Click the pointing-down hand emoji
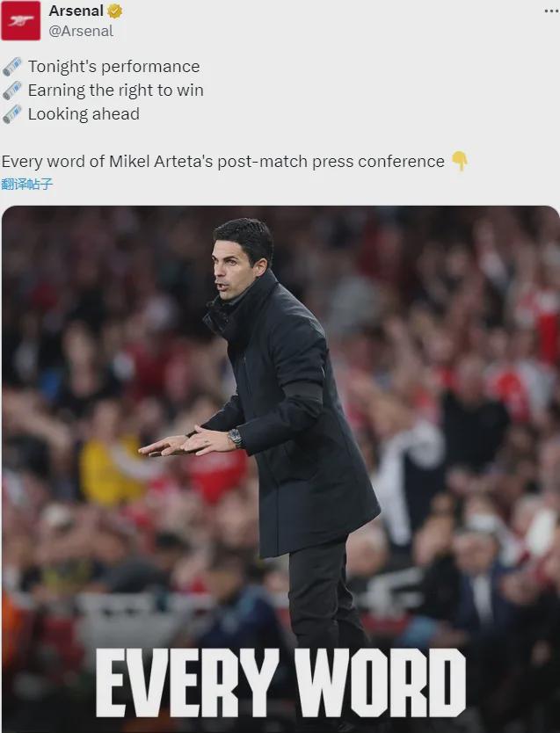This screenshot has height=733, width=560. tap(460, 162)
